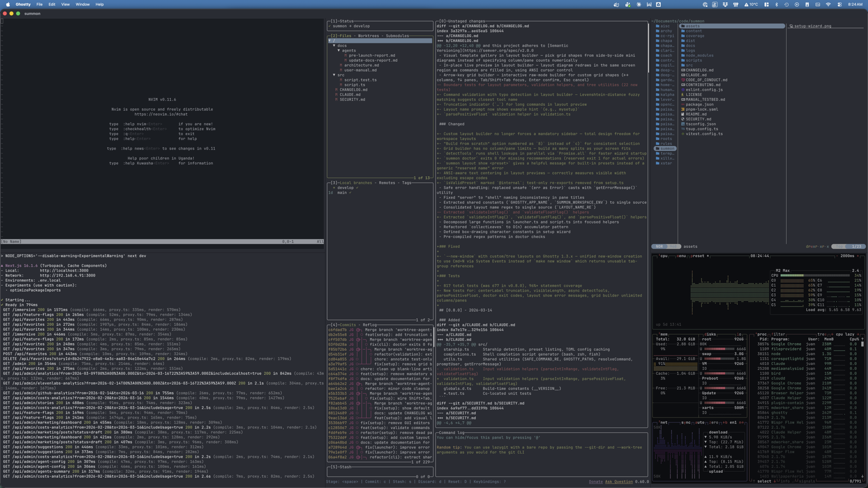Image resolution: width=868 pixels, height=488 pixels.
Task: Click the heart icon next to CODE_OF_CONDUCT.md
Action: [x=683, y=80]
